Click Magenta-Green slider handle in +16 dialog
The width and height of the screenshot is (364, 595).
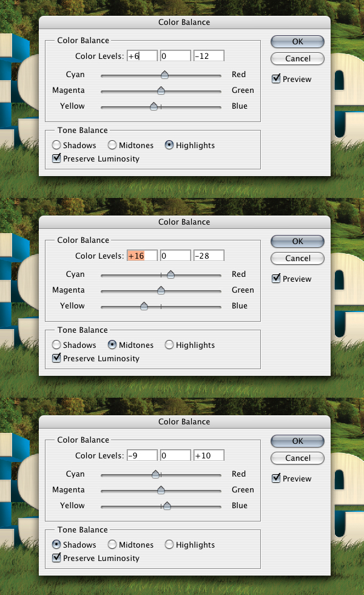point(161,290)
